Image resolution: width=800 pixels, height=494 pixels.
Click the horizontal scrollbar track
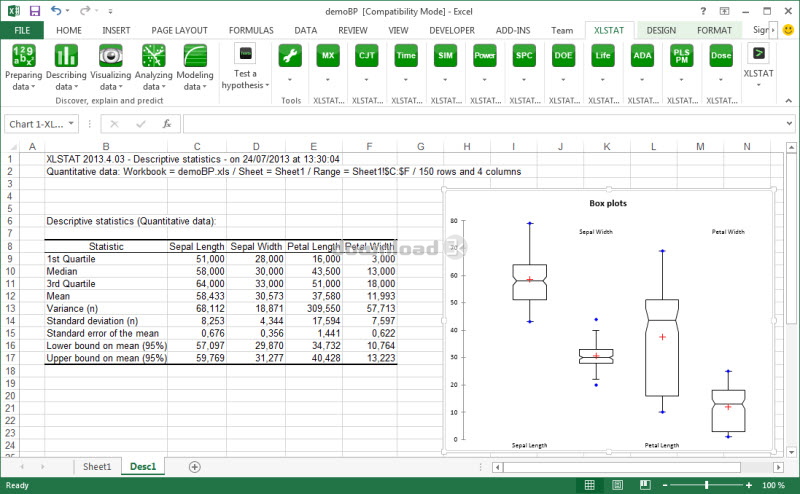621,467
